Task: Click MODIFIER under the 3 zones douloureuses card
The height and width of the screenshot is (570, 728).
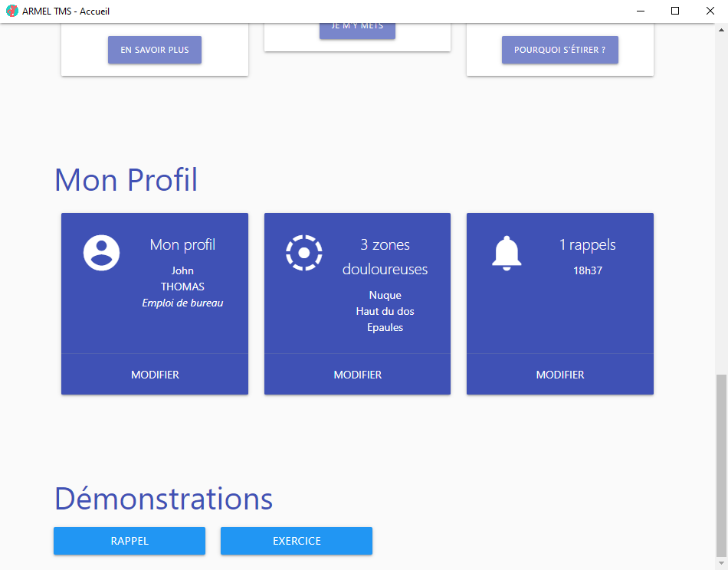Action: click(x=357, y=375)
